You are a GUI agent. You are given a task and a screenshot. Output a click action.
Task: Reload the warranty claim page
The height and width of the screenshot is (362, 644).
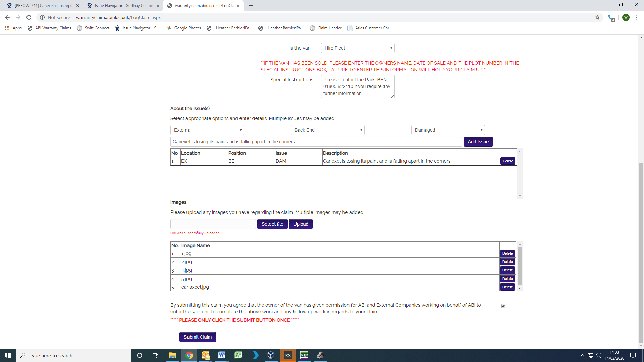(x=29, y=17)
